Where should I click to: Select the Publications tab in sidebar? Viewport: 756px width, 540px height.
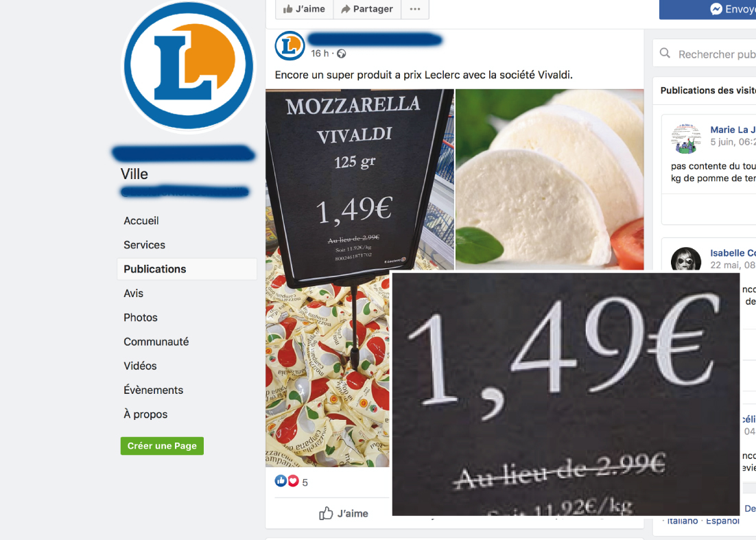point(187,269)
